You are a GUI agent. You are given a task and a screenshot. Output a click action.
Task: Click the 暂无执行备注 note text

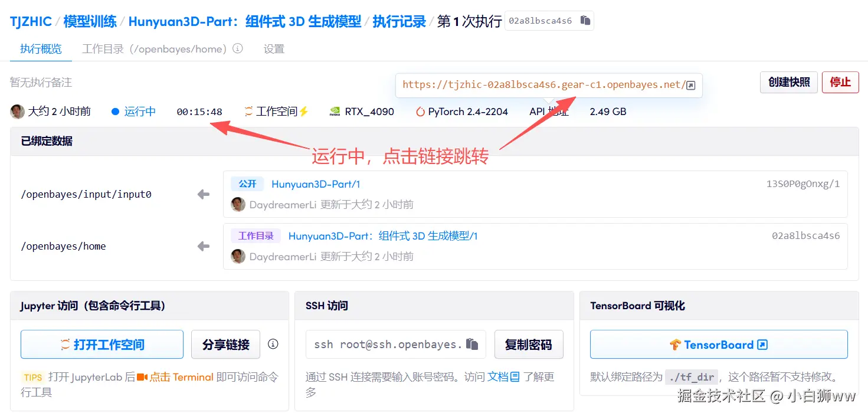click(41, 83)
